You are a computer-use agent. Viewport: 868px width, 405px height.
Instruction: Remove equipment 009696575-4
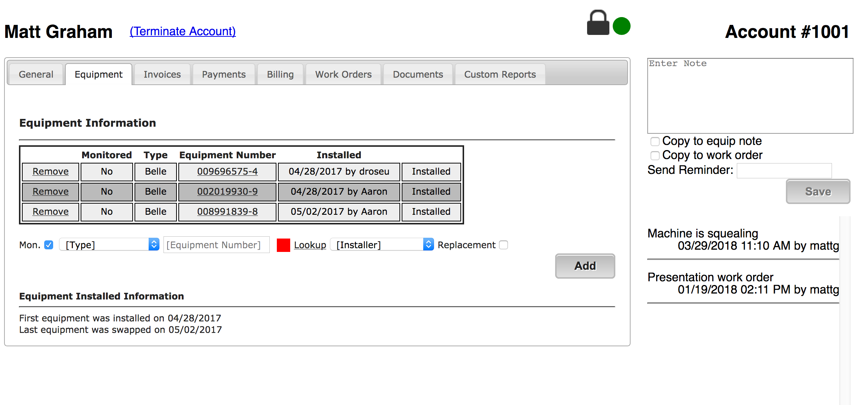[51, 171]
